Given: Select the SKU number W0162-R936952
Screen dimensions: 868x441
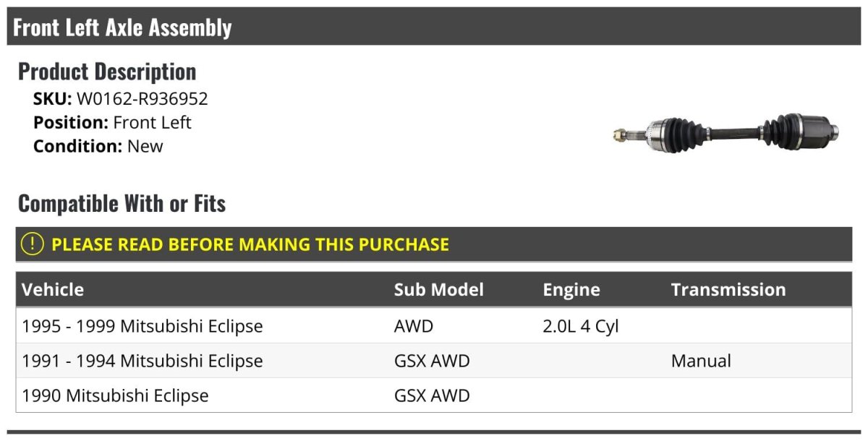Looking at the screenshot, I should [142, 99].
